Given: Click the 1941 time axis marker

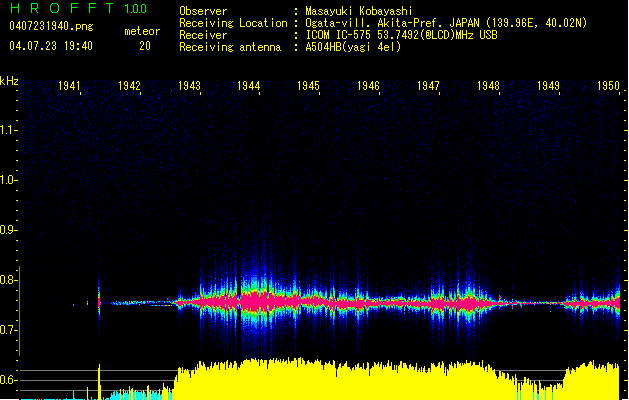Looking at the screenshot, I should [69, 86].
